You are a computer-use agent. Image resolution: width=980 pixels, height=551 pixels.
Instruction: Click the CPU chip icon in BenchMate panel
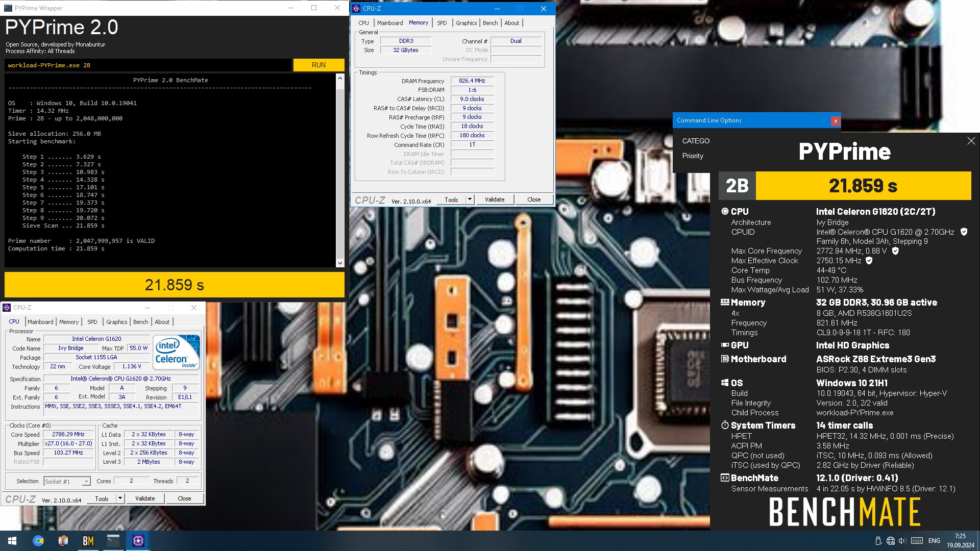point(725,211)
